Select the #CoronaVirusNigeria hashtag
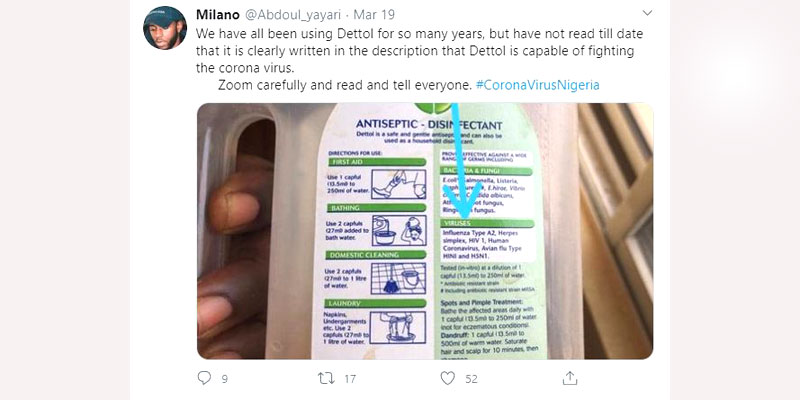 (538, 84)
